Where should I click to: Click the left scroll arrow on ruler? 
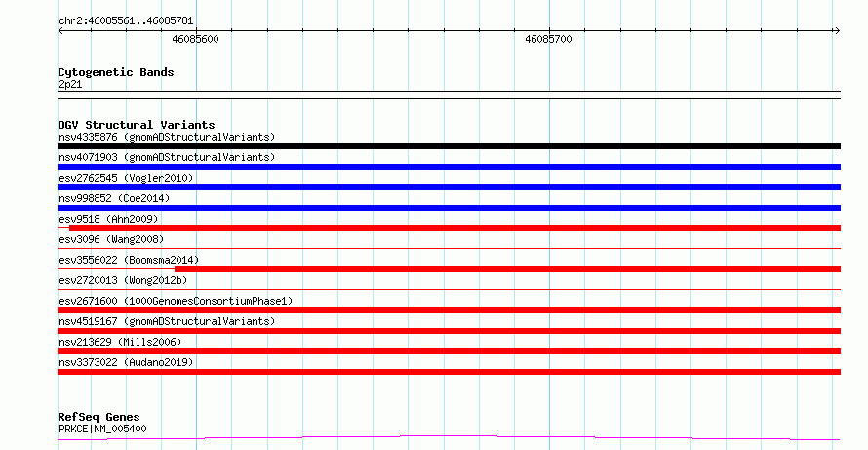tap(60, 31)
